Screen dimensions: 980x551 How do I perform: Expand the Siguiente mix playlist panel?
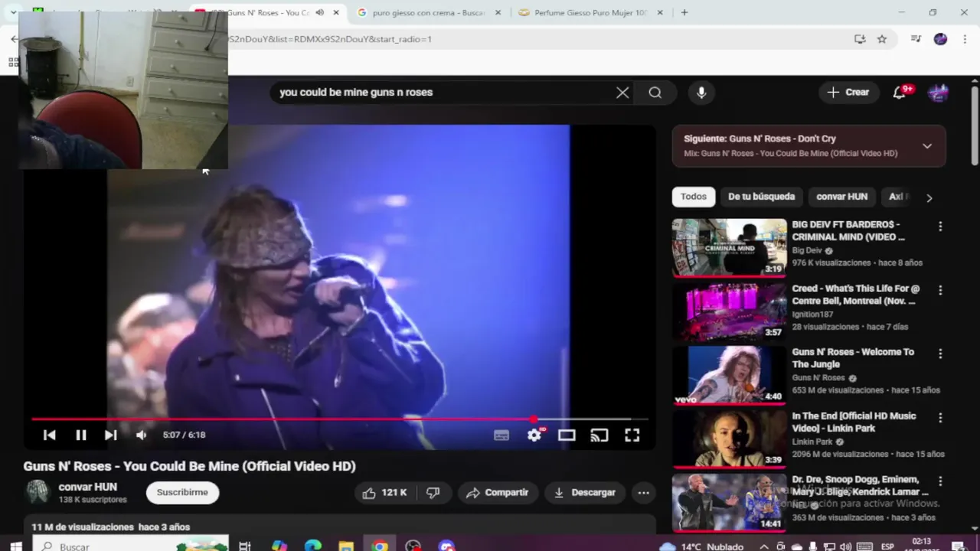click(927, 145)
